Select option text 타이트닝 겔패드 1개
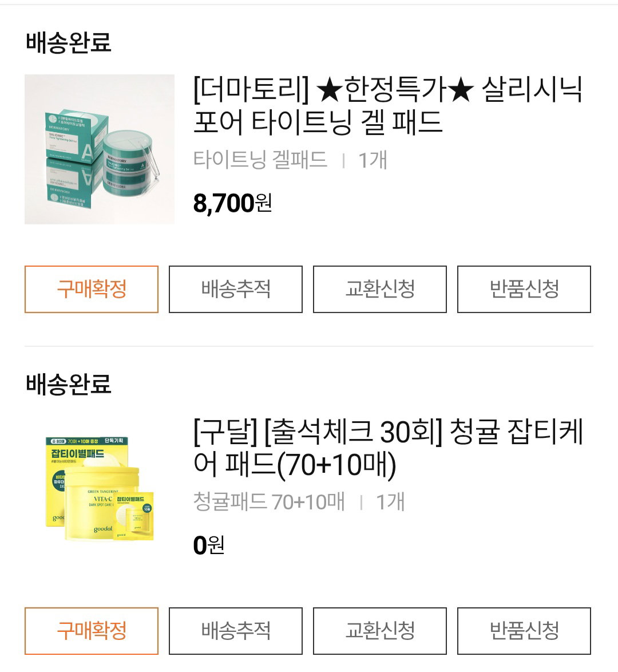 tap(290, 160)
